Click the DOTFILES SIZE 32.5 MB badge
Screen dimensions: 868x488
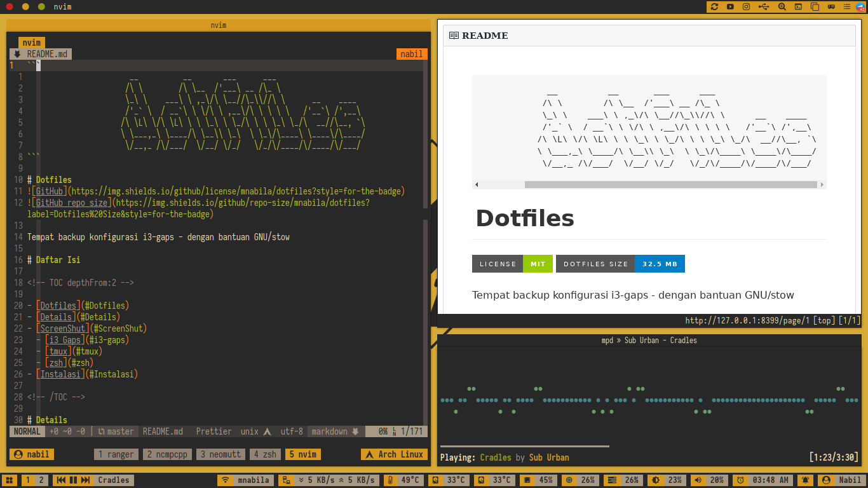[x=620, y=264]
